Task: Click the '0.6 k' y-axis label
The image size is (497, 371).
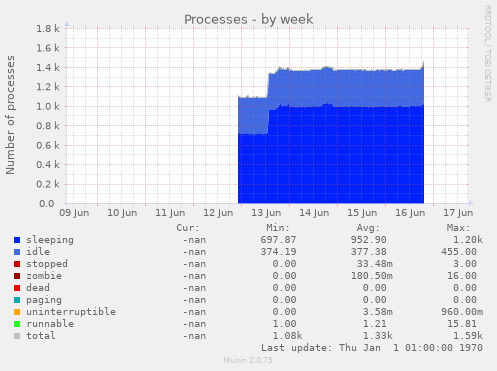Action: click(x=48, y=145)
